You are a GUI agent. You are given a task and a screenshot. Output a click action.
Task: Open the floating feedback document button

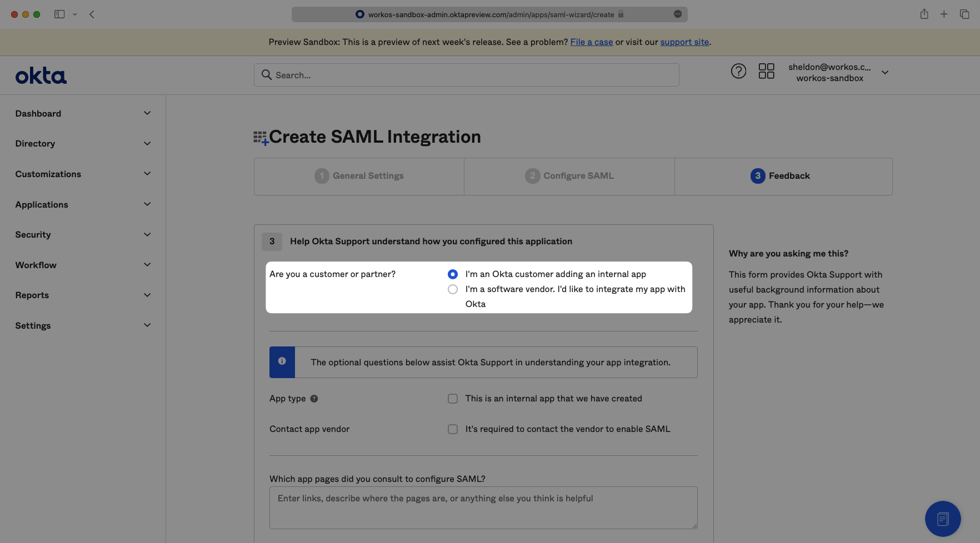(942, 519)
